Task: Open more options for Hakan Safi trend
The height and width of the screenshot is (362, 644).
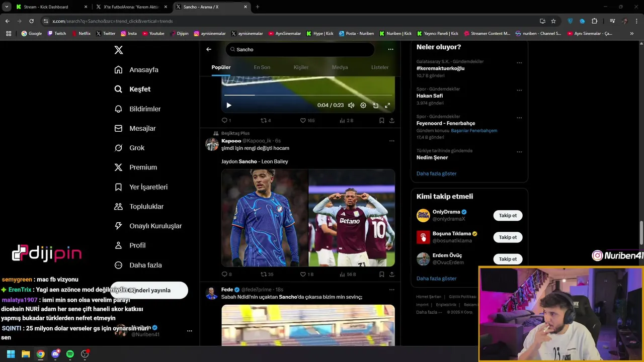Action: pos(519,90)
